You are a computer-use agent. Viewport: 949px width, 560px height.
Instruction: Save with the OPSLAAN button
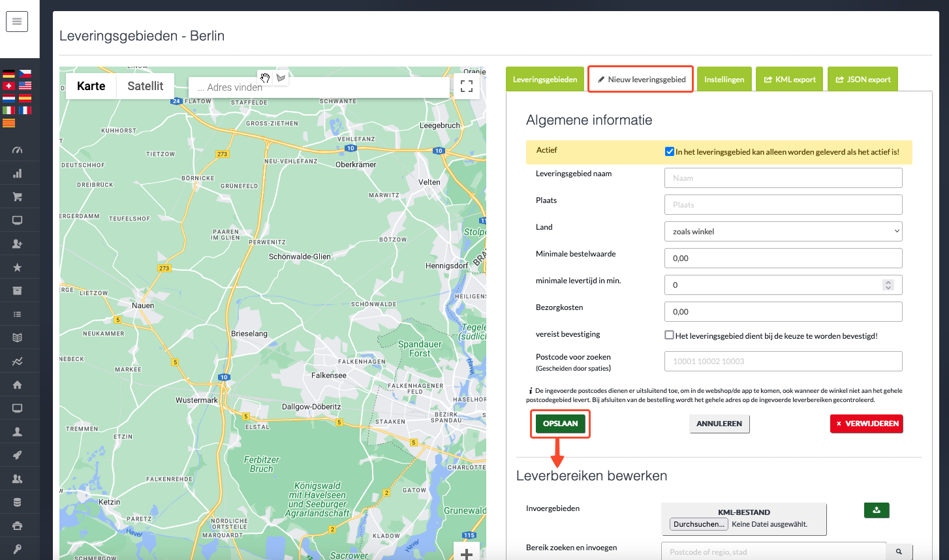tap(561, 424)
